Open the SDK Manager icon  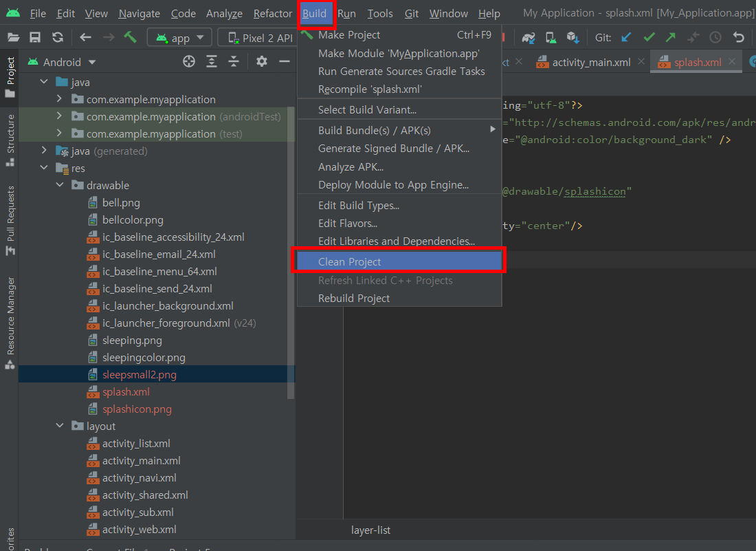572,37
